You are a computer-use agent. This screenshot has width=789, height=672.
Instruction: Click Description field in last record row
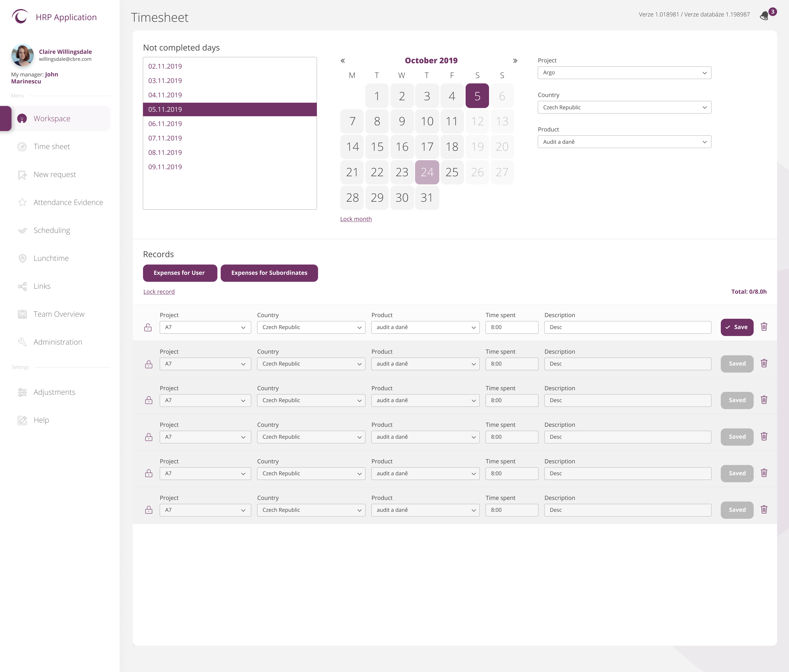(x=628, y=510)
